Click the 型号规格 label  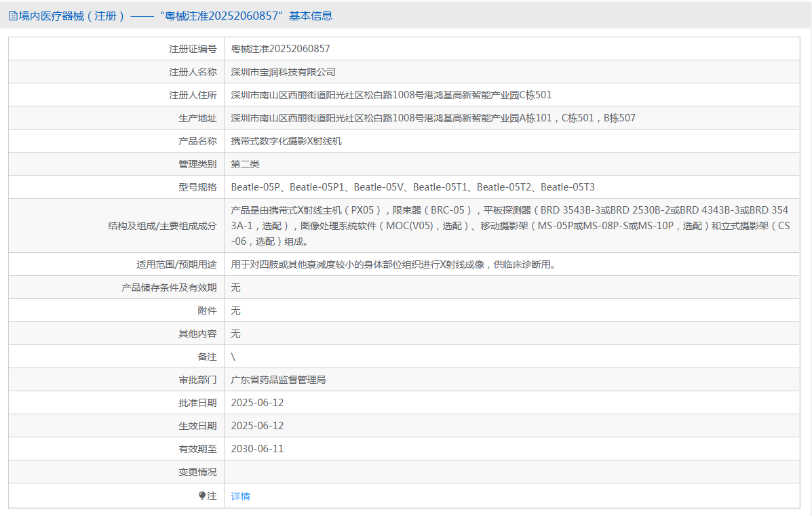click(198, 187)
